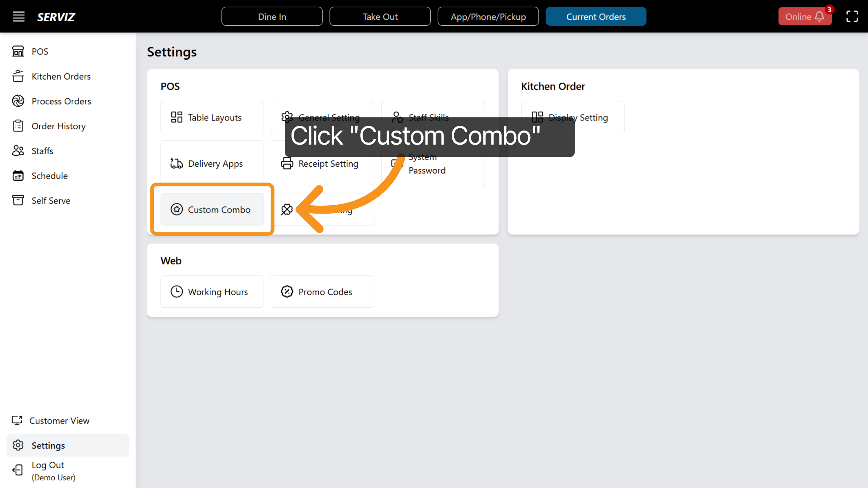Open the Current Orders view
868x488 pixels.
point(596,16)
